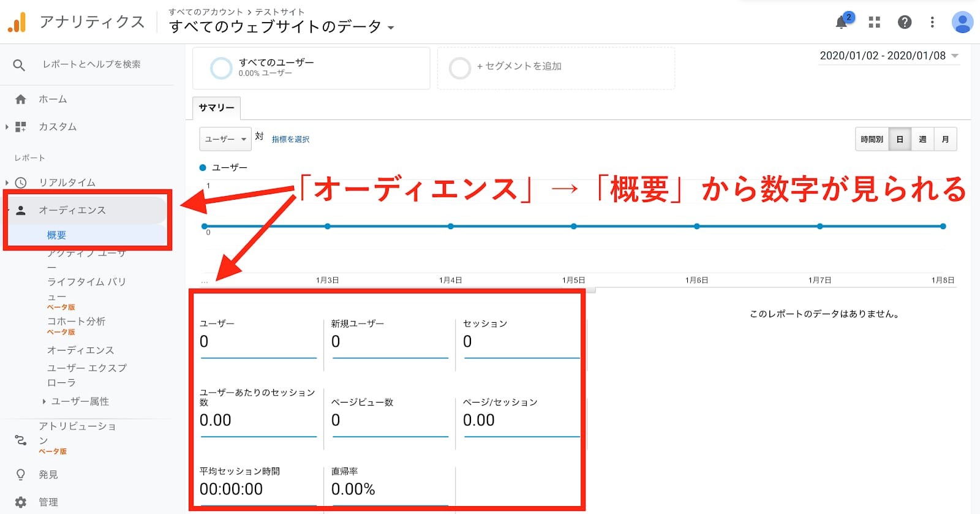Click the 直帰率 metric tile
The image size is (980, 514).
[390, 486]
